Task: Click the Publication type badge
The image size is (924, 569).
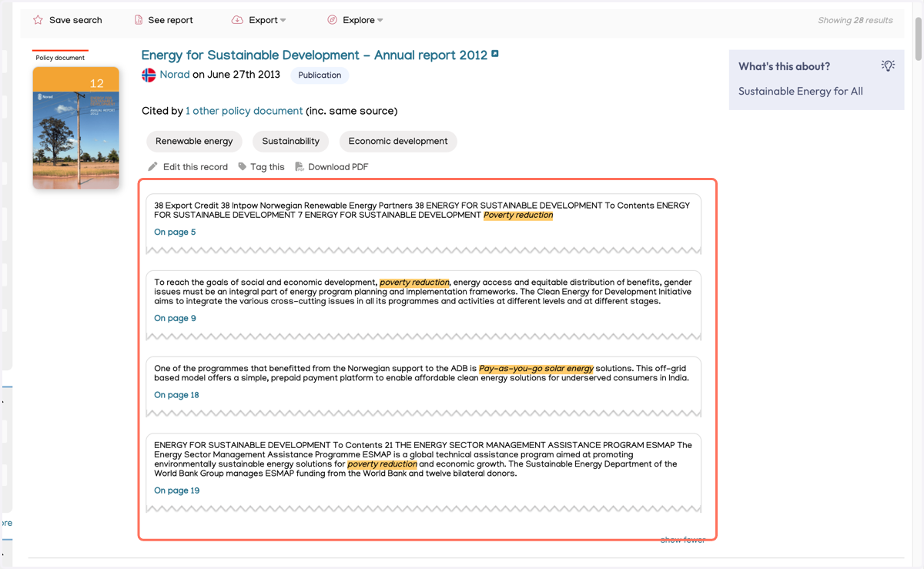Action: (320, 75)
